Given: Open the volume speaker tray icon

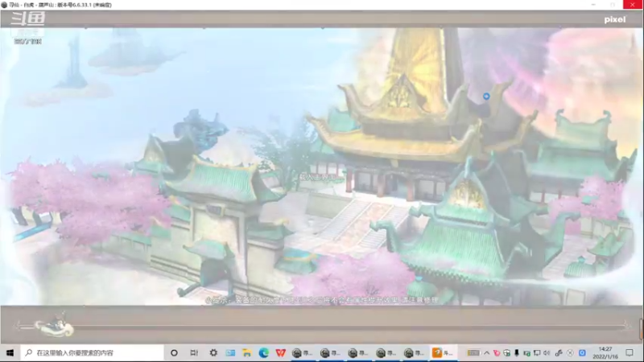Looking at the screenshot, I should (x=547, y=352).
